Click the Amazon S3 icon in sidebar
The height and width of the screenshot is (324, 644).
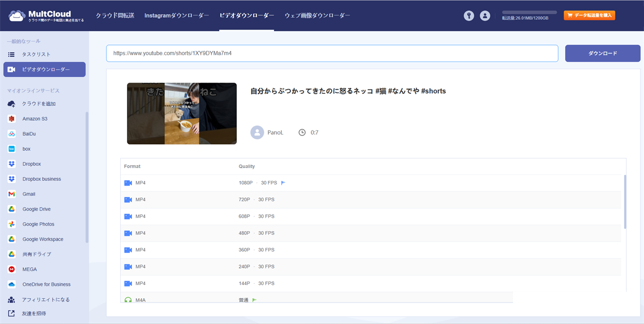click(12, 119)
